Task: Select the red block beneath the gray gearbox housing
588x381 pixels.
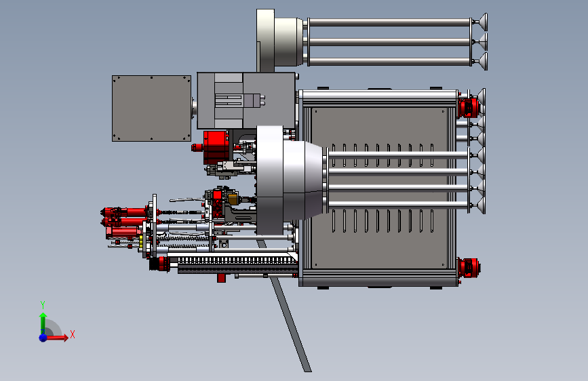Action: pos(216,147)
